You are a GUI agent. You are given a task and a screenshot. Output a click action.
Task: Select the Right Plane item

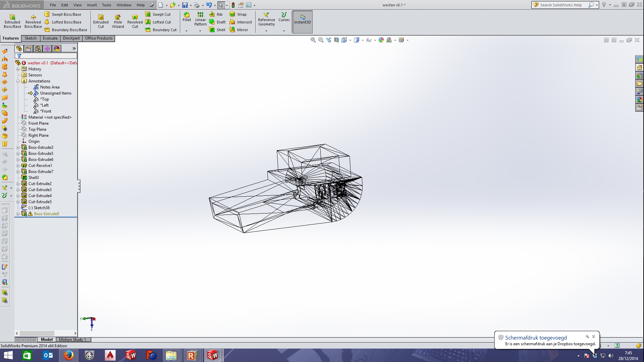(x=35, y=135)
